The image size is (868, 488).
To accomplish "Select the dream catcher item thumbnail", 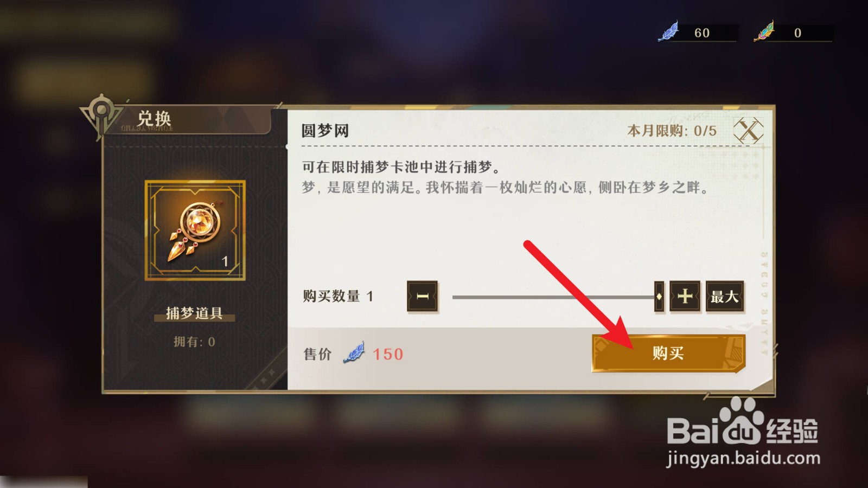I will click(195, 230).
